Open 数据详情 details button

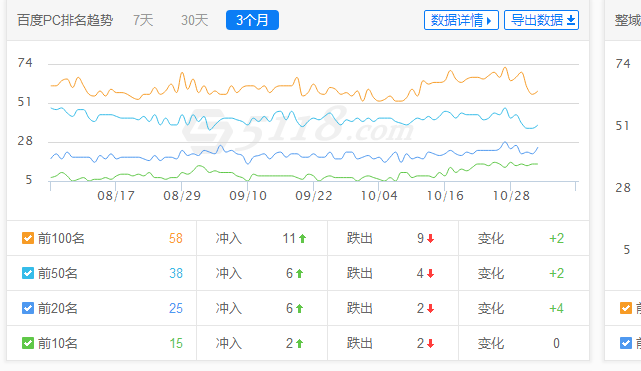461,20
